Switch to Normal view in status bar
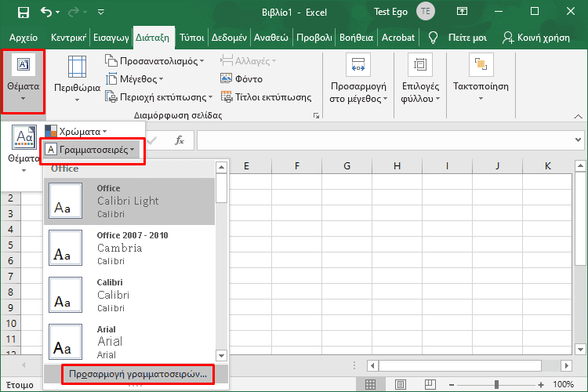This screenshot has height=392, width=588. pos(370,384)
